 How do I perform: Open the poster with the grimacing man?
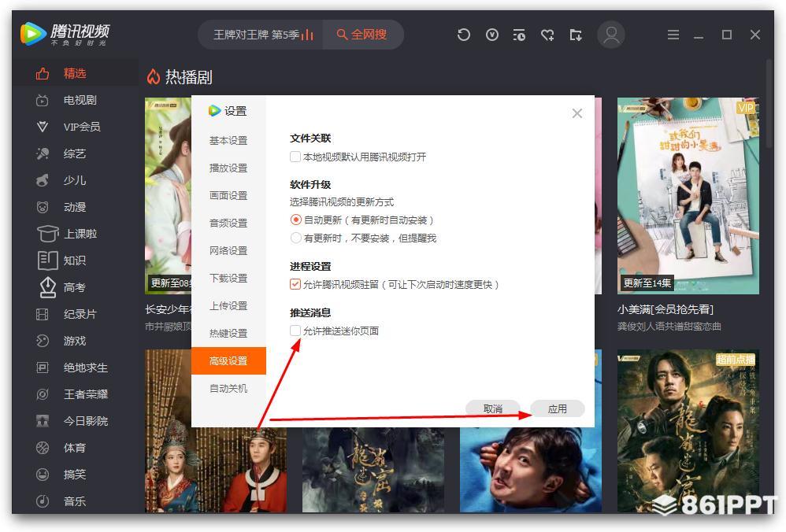point(531,470)
